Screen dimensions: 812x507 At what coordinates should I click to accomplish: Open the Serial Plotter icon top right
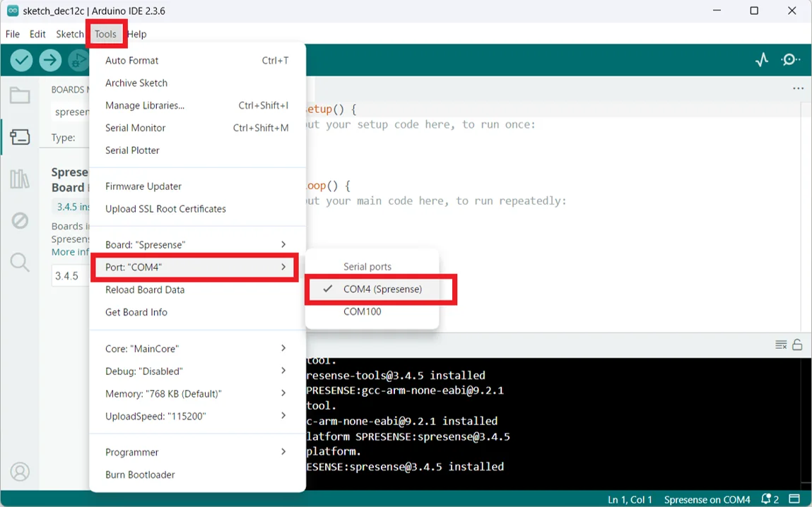tap(761, 60)
